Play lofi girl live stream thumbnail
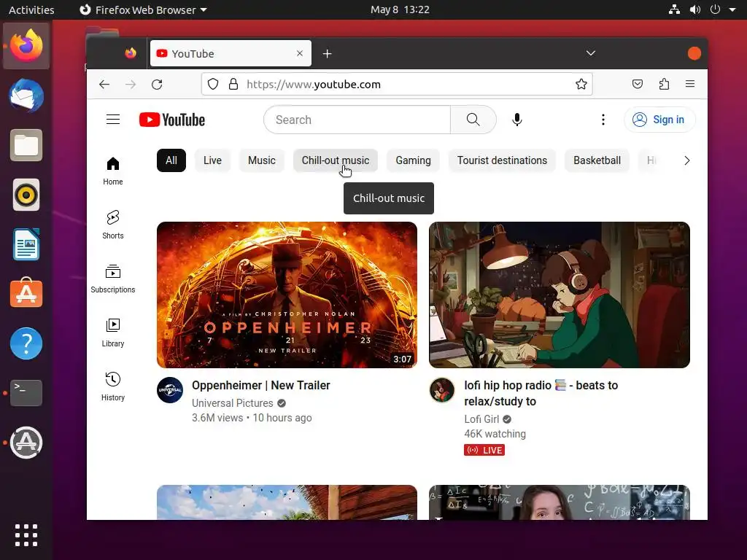 560,295
